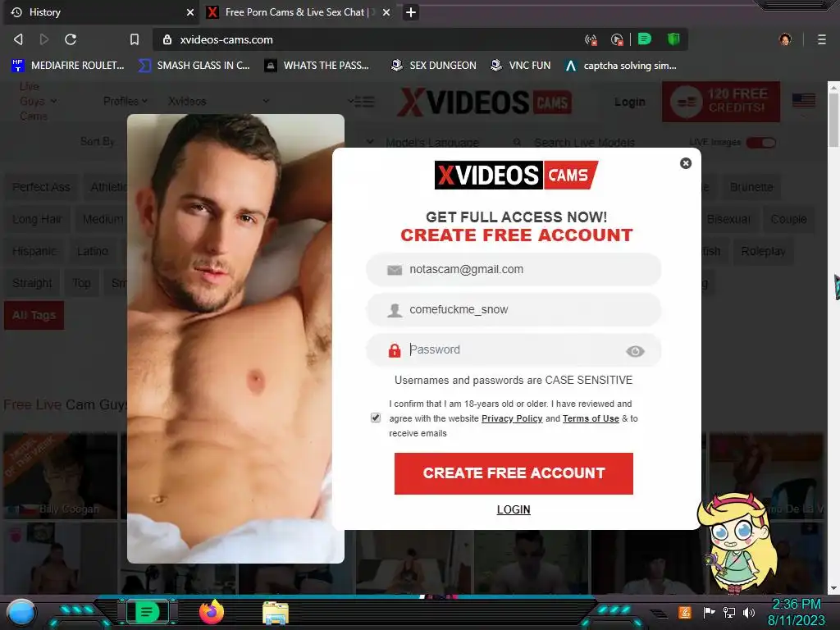Select the Roleplay tag
Viewport: 840px width, 630px height.
tap(764, 251)
